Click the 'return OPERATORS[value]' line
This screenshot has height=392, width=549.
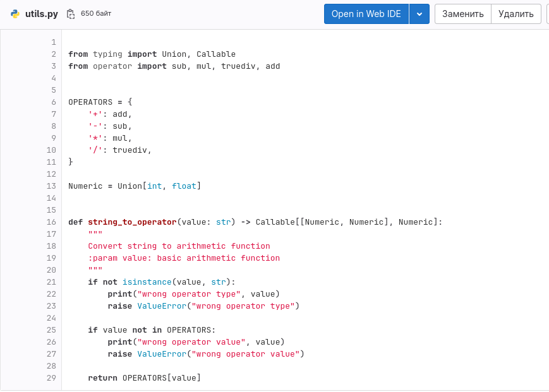(x=145, y=377)
